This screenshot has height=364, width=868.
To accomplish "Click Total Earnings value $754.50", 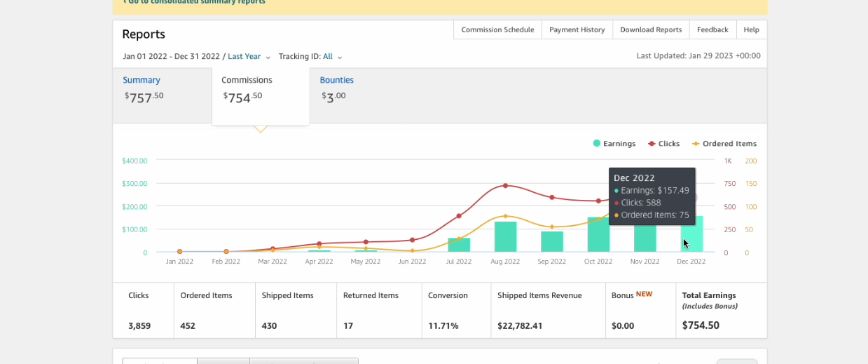I will pos(701,325).
